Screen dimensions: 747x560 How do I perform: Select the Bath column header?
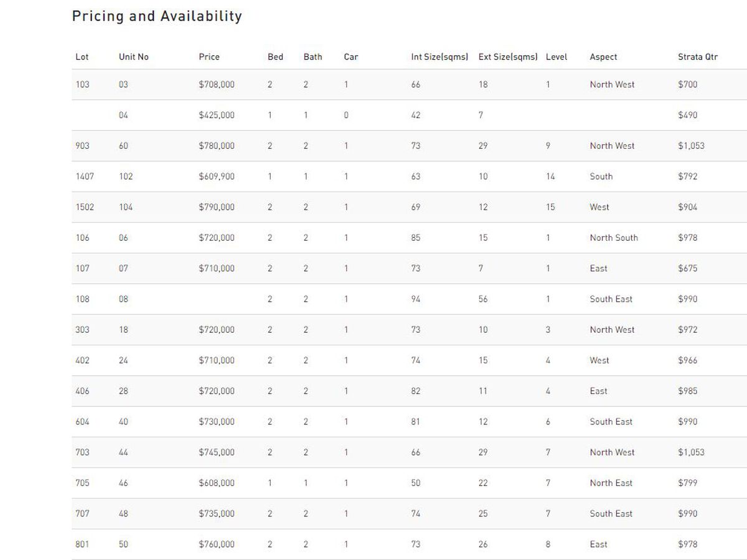(313, 57)
